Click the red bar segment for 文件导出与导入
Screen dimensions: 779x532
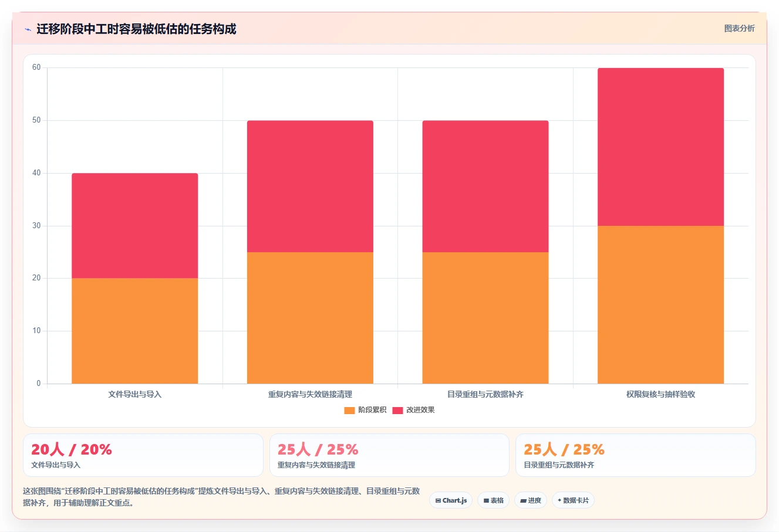click(x=135, y=226)
